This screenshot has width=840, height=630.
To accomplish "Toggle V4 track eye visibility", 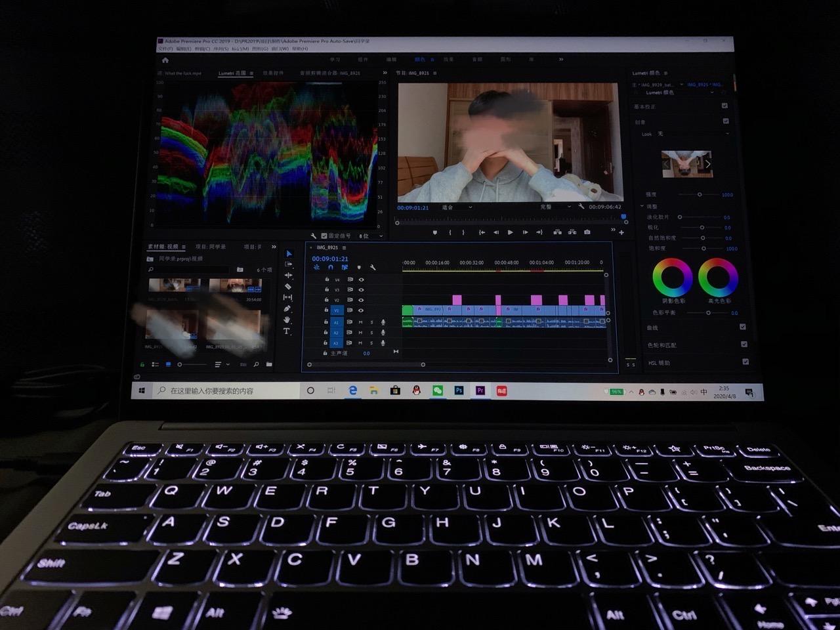I will point(361,280).
